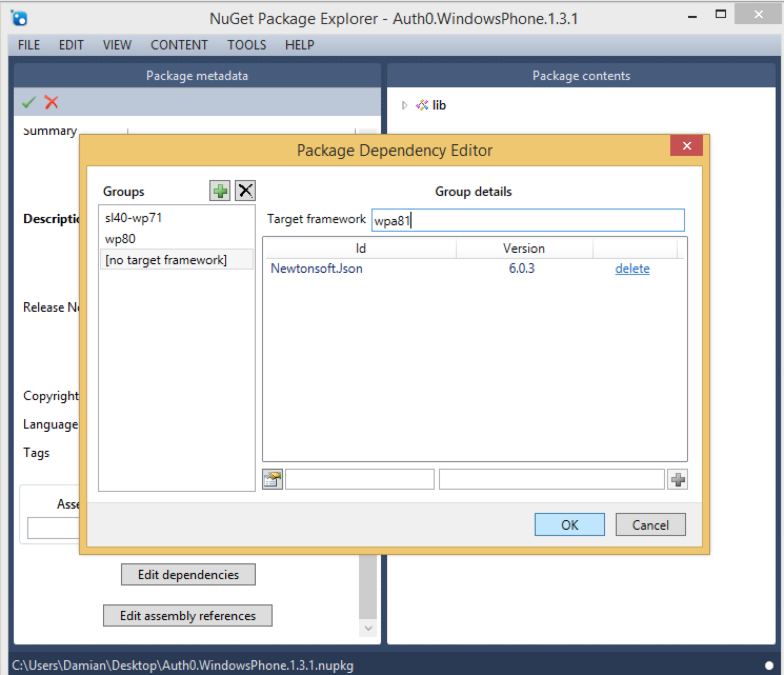Screen dimensions: 784x675
Task: Open the HELP menu
Action: click(x=299, y=45)
